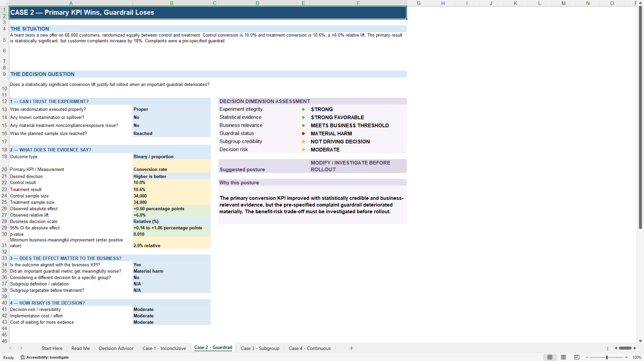
Task: Click previous sheet navigation arrow
Action: 10,348
